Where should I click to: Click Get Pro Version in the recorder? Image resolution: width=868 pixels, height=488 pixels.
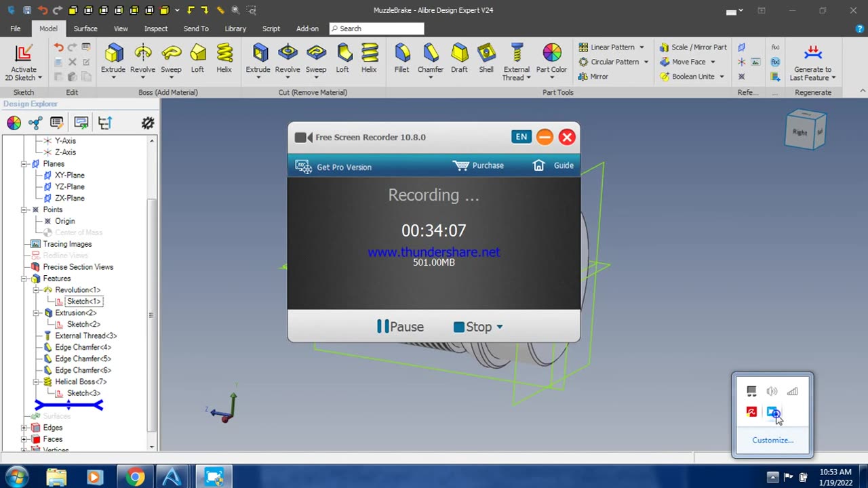point(334,167)
